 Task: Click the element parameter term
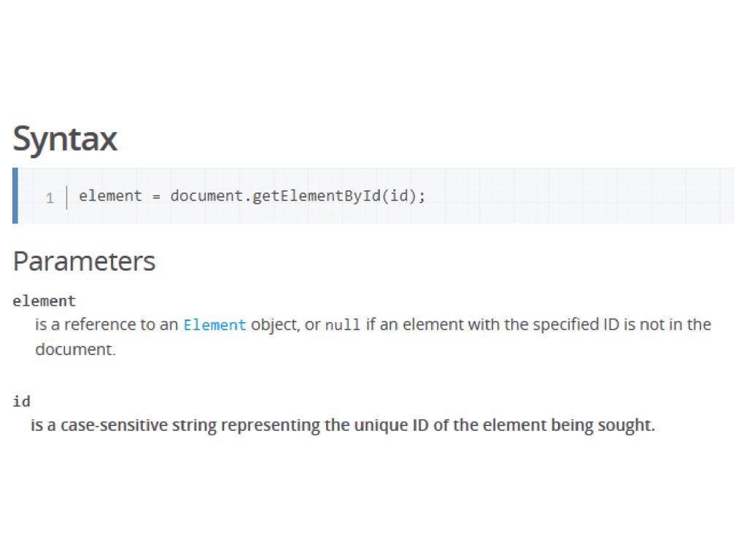44,301
